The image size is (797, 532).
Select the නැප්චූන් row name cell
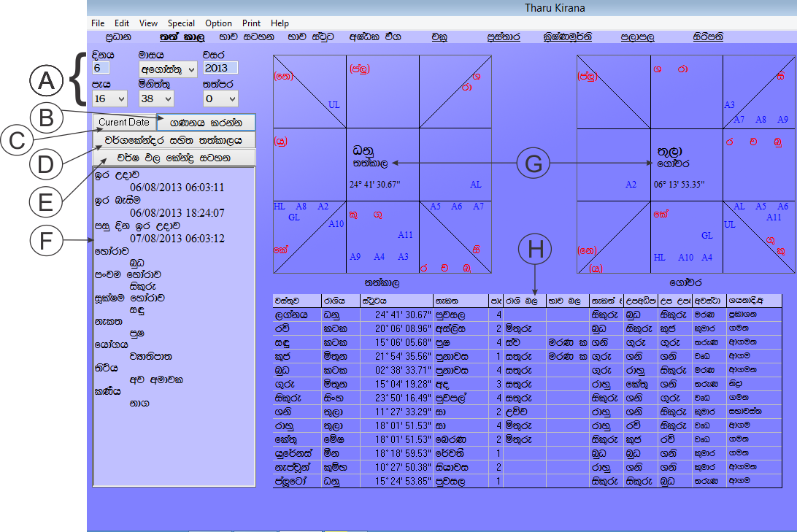click(297, 467)
